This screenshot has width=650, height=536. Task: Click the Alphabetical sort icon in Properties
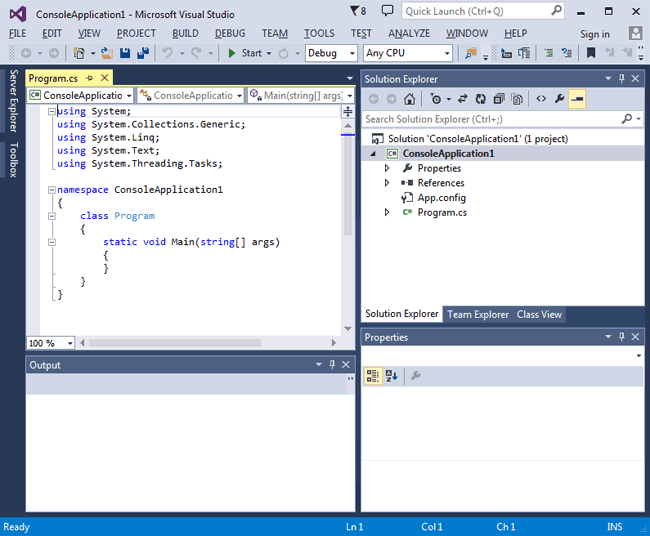(392, 376)
